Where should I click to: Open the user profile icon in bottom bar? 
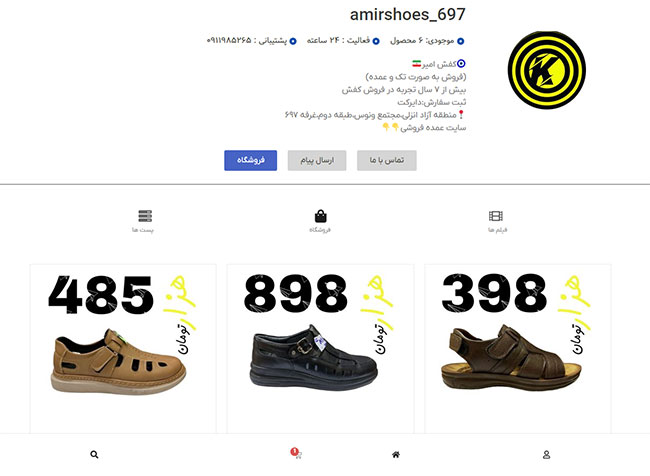click(546, 454)
